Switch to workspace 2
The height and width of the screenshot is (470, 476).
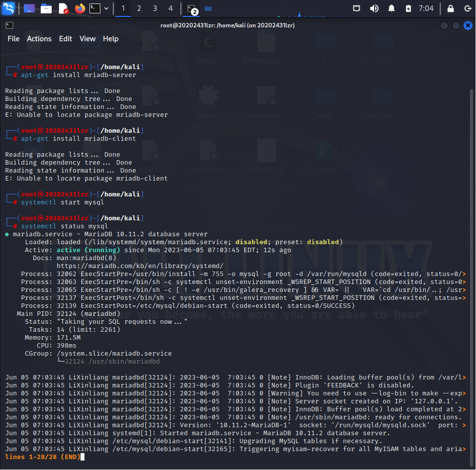139,8
